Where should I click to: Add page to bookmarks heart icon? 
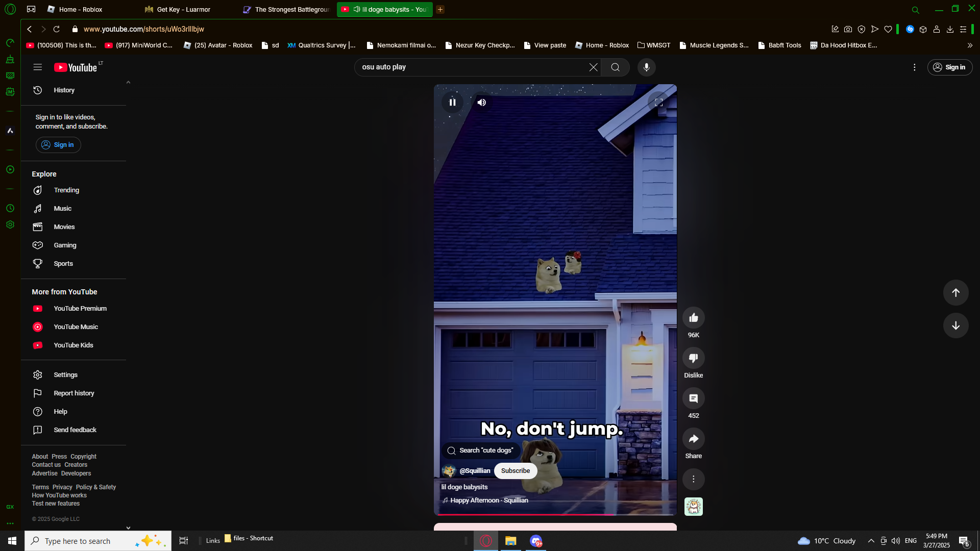point(888,30)
